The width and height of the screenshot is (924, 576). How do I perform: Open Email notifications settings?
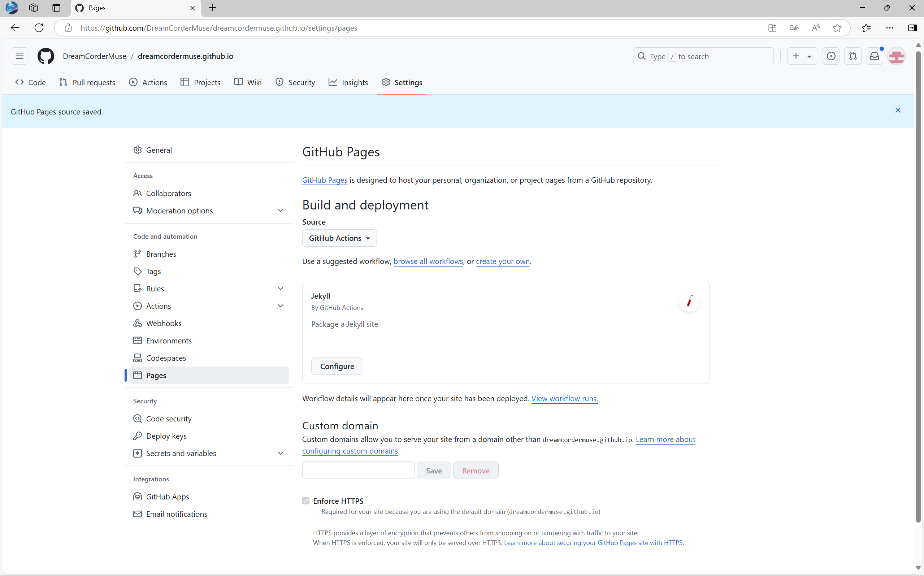click(x=209, y=514)
